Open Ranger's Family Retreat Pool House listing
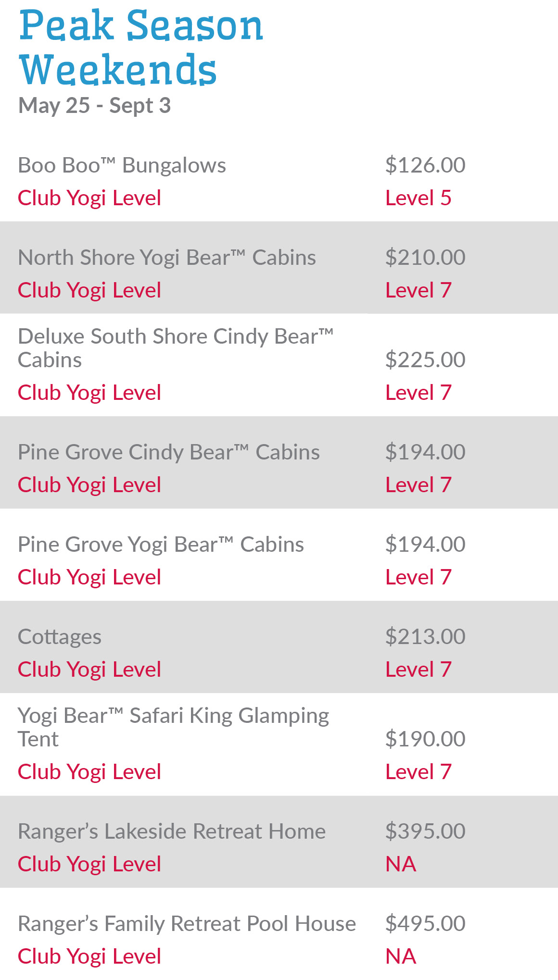Image resolution: width=558 pixels, height=980 pixels. (187, 924)
